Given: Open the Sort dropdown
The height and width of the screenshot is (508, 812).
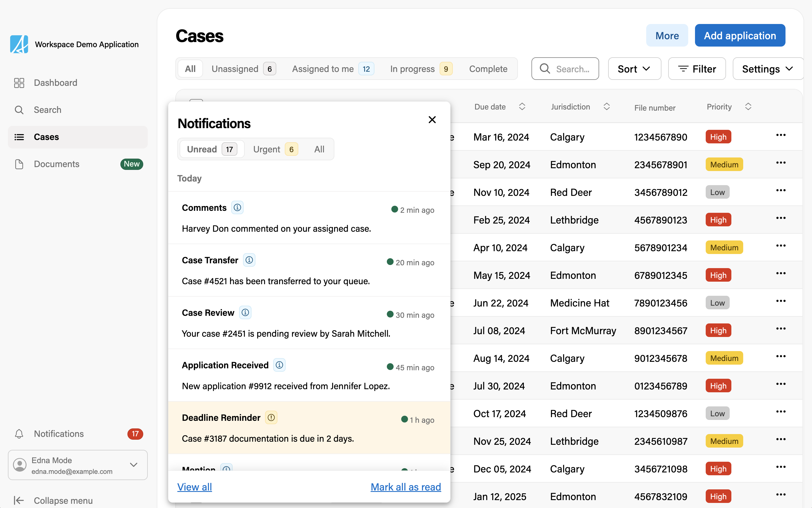Looking at the screenshot, I should click(x=634, y=69).
